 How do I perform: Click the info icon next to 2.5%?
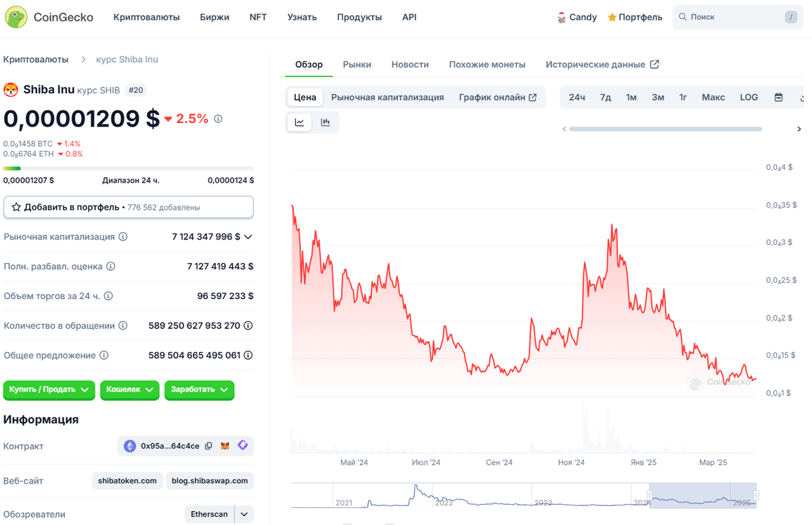point(218,118)
